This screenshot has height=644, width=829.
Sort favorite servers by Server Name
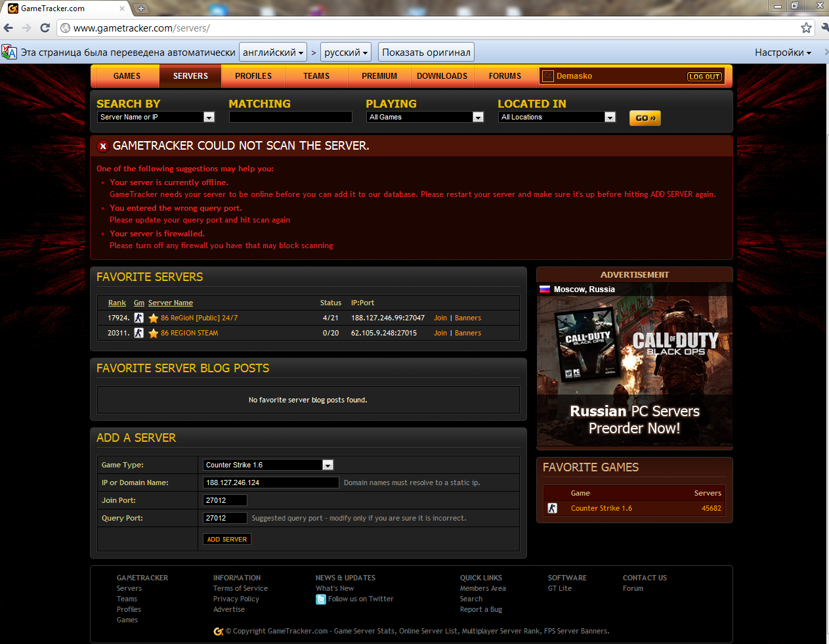coord(171,303)
